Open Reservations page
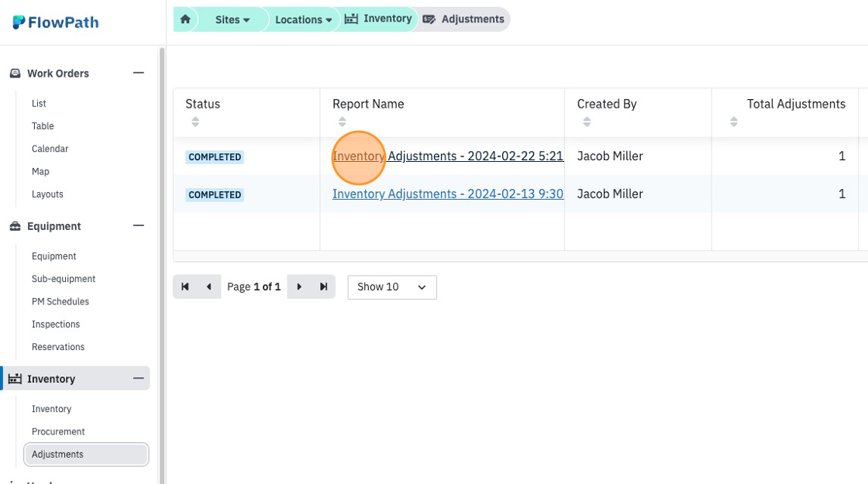The image size is (868, 484). point(58,347)
